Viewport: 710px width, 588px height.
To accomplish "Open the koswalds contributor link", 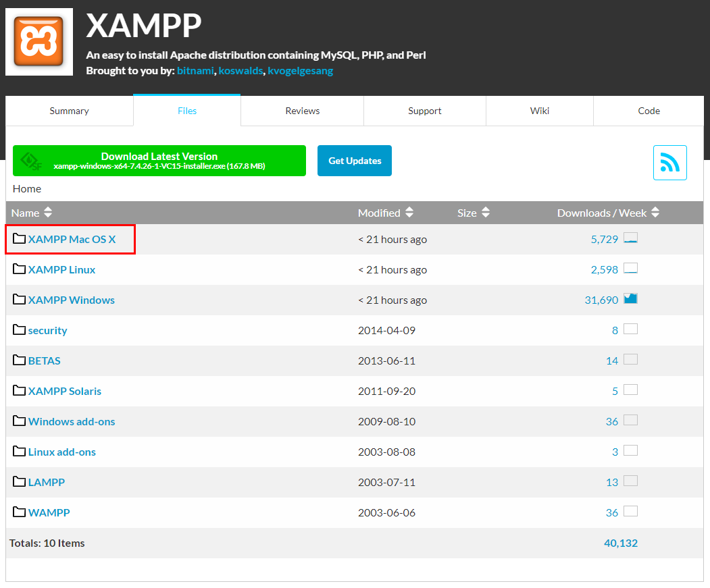I will click(241, 71).
